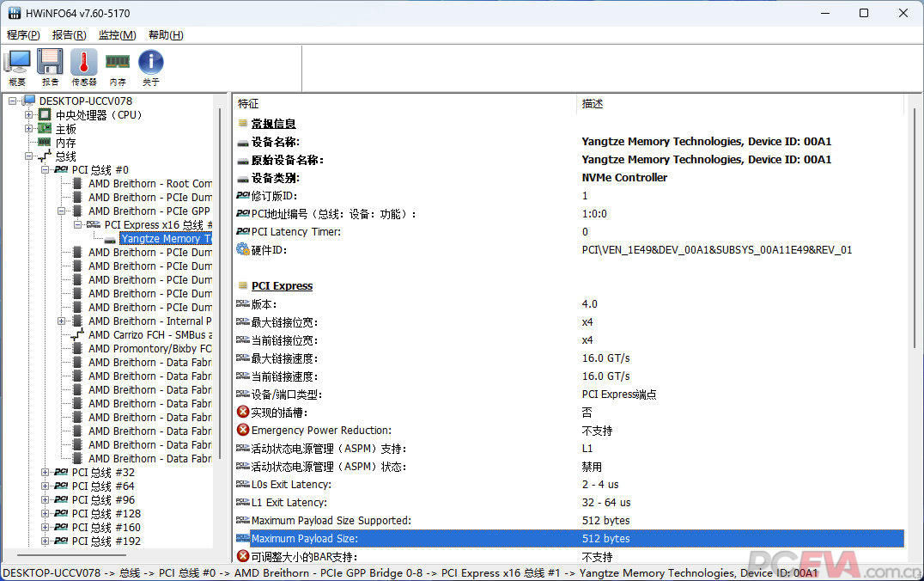The image size is (924, 581).
Task: Expand the 中央处理器 (CPU) node
Action: coord(28,114)
